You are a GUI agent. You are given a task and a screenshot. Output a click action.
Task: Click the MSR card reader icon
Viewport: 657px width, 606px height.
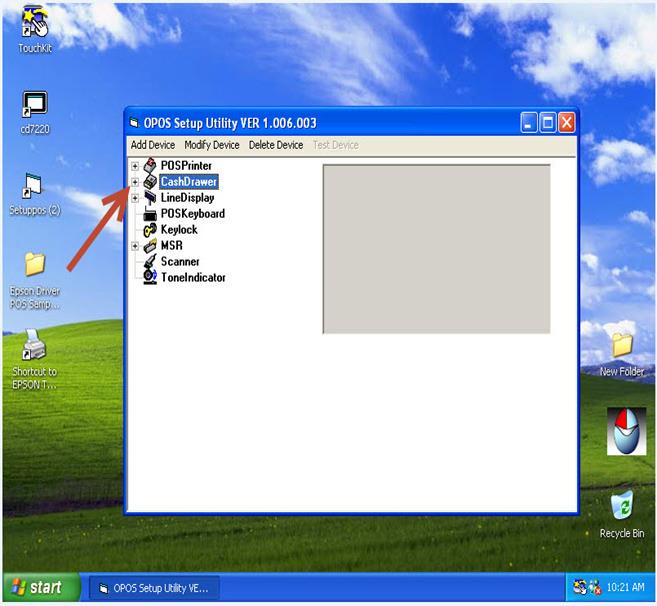[x=150, y=246]
